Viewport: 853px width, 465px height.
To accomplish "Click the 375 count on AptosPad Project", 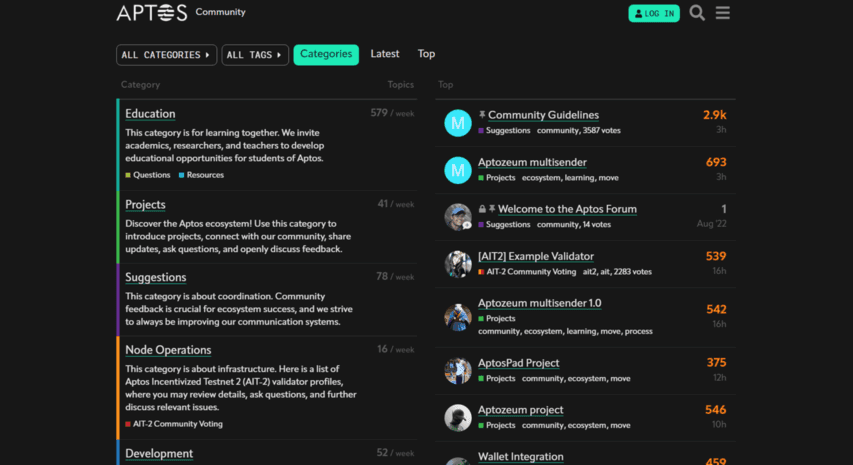I will (716, 362).
